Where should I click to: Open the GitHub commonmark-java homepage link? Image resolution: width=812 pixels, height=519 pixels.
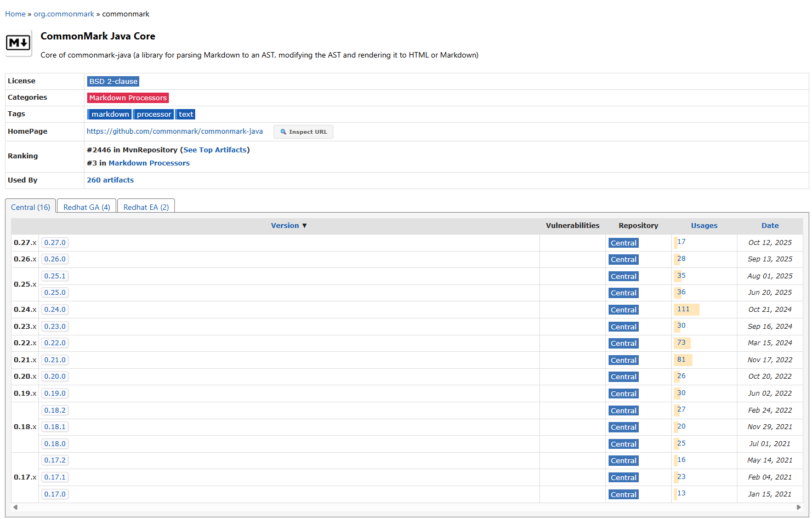point(174,131)
